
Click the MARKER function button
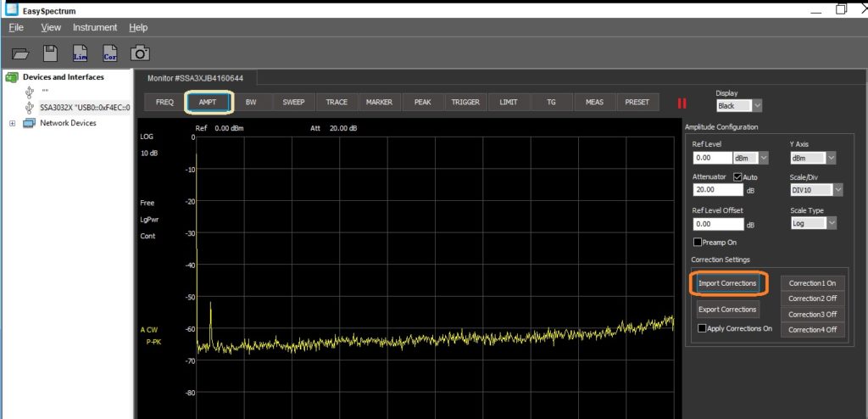coord(379,102)
